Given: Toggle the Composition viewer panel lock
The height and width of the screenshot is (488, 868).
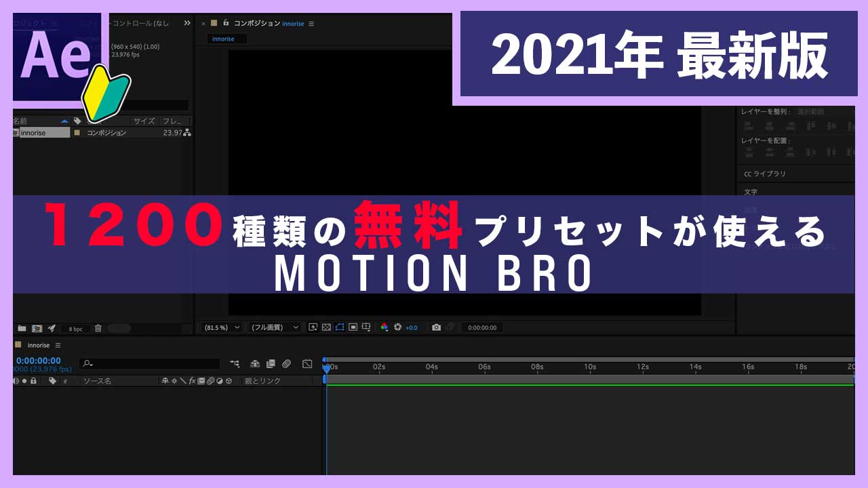Looking at the screenshot, I should pyautogui.click(x=226, y=23).
